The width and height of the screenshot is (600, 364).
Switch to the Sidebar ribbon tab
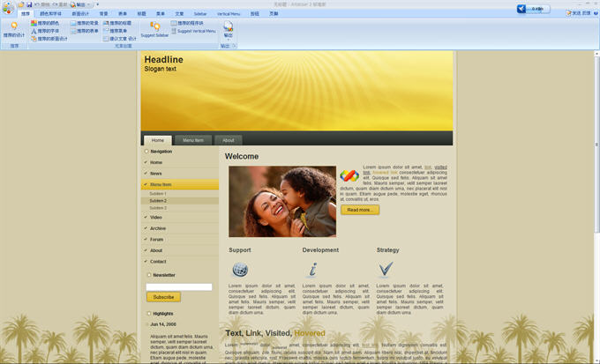point(200,13)
